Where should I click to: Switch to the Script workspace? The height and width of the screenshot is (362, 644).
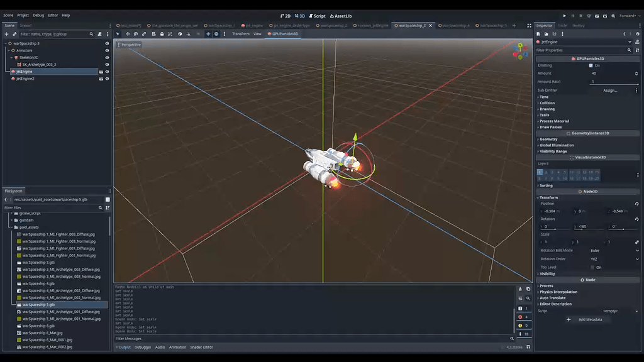(x=317, y=16)
